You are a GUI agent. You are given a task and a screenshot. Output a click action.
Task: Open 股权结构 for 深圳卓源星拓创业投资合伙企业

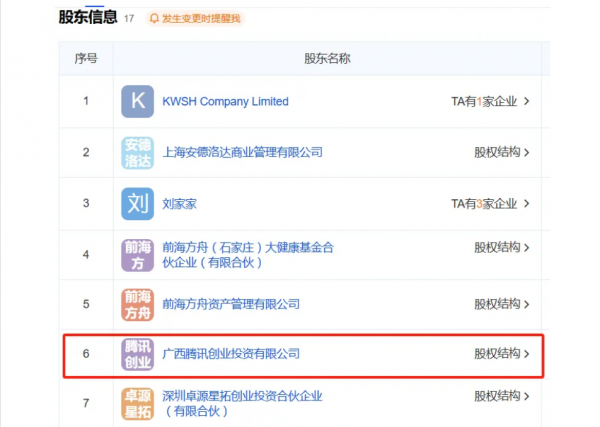point(502,396)
